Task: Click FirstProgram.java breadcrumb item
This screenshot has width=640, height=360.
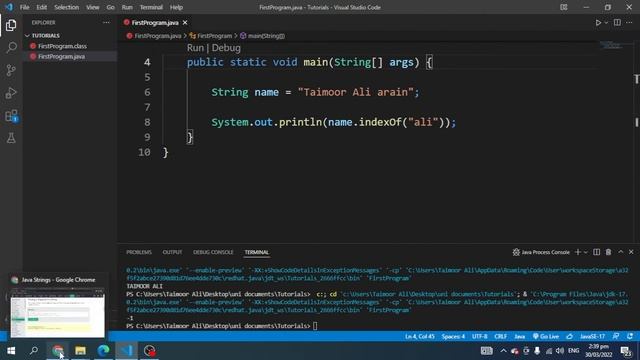Action: click(x=158, y=36)
